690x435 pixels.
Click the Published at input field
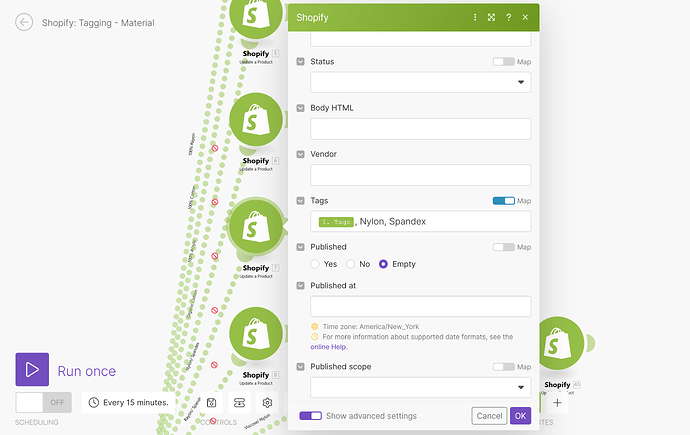[x=421, y=306]
